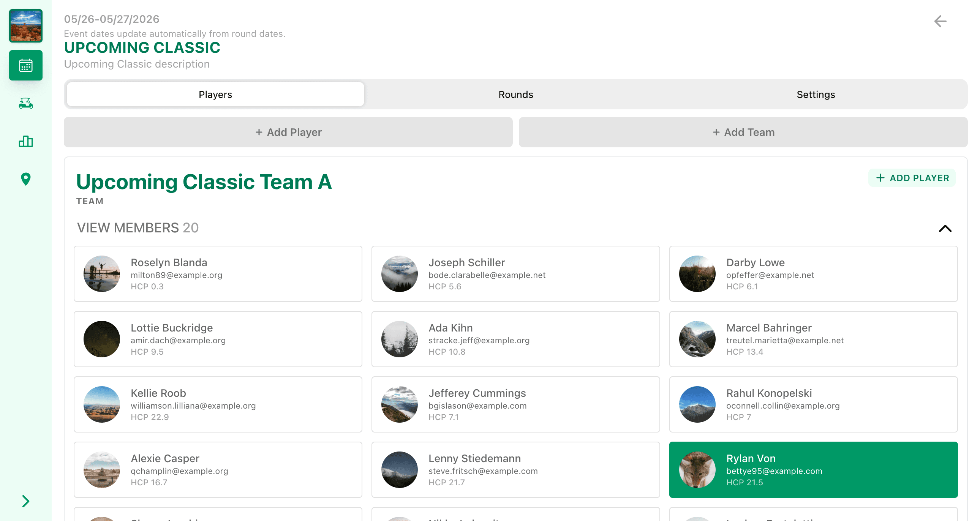Click the green ADD PLAYER team button

coord(912,178)
